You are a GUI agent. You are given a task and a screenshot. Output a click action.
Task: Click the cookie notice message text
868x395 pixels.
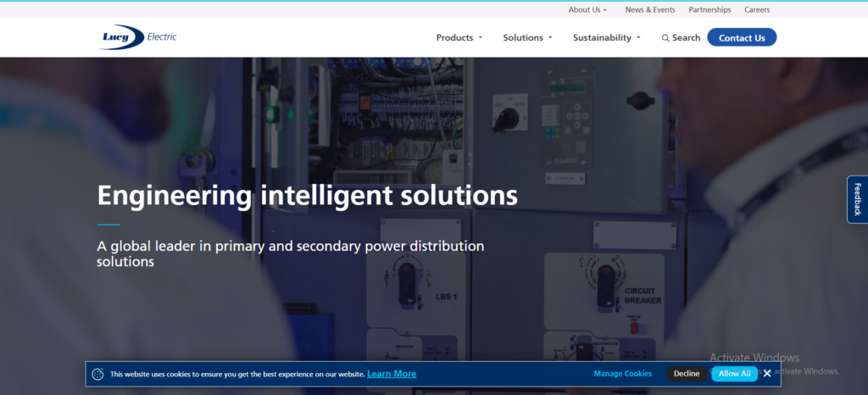[237, 375]
